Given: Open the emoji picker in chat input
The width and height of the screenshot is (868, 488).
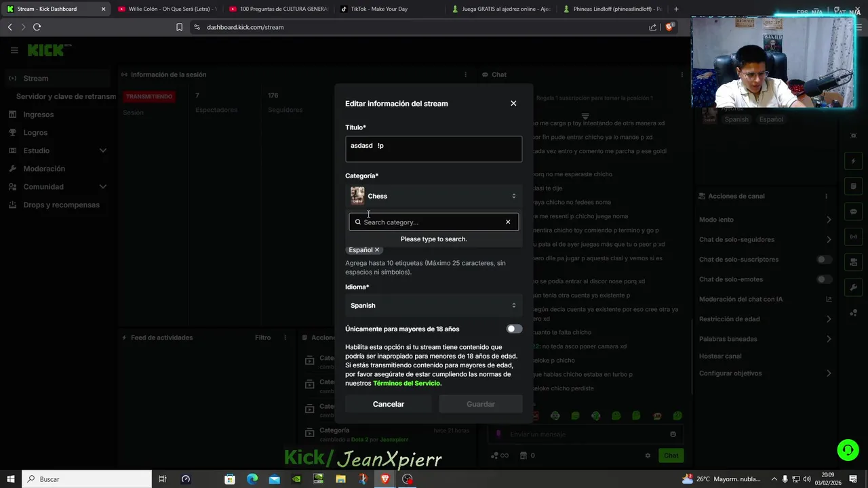Looking at the screenshot, I should point(673,434).
